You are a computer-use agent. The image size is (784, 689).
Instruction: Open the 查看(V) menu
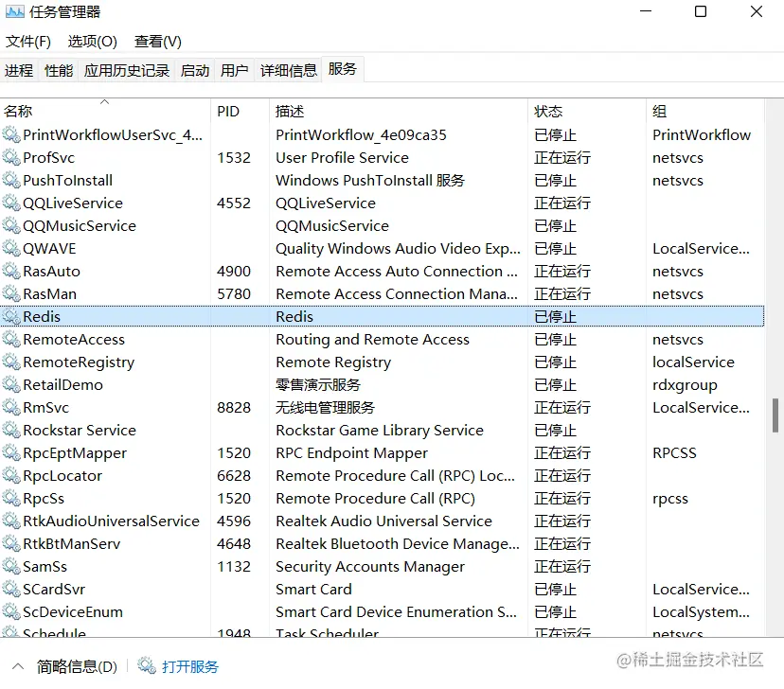(x=157, y=42)
